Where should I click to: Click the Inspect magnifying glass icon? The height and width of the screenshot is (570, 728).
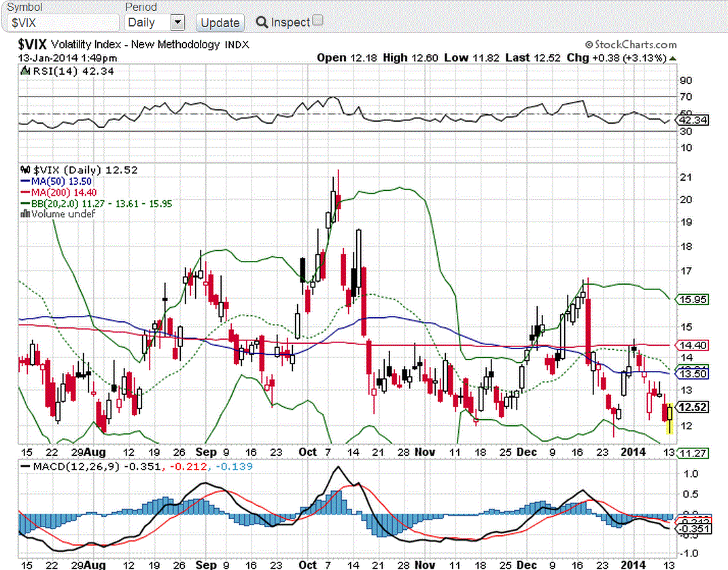click(x=262, y=22)
